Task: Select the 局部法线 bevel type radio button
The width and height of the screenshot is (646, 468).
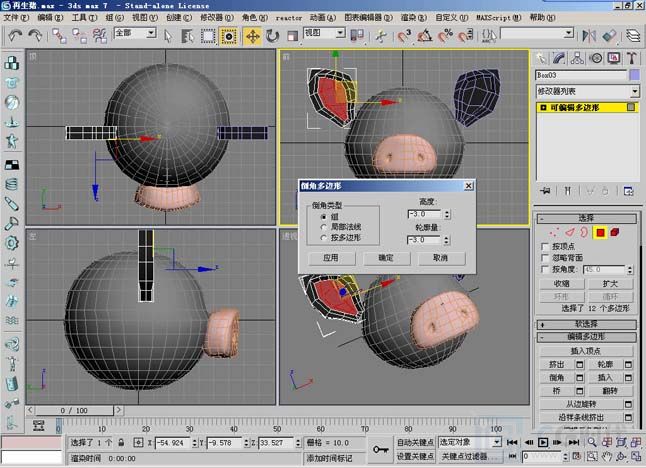Action: [323, 227]
